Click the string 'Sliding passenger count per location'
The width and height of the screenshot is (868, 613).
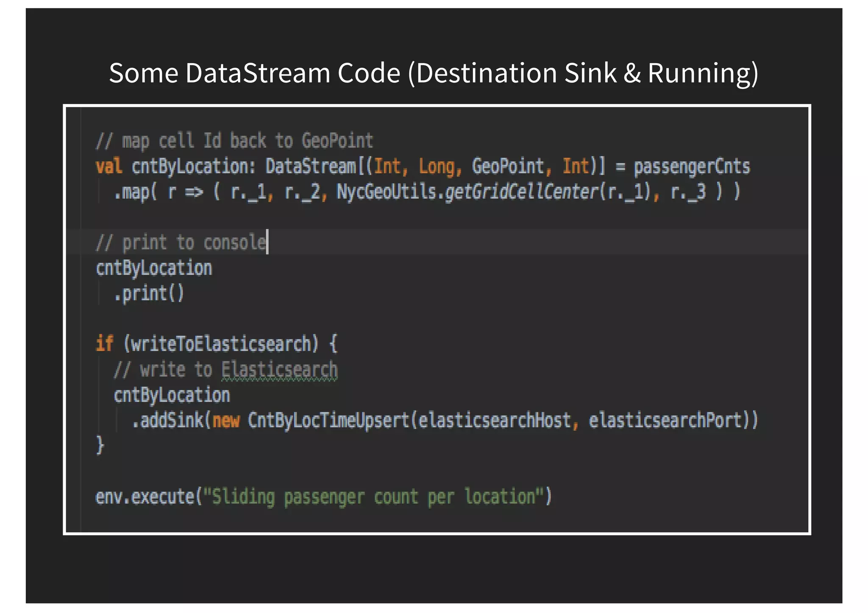pos(373,497)
